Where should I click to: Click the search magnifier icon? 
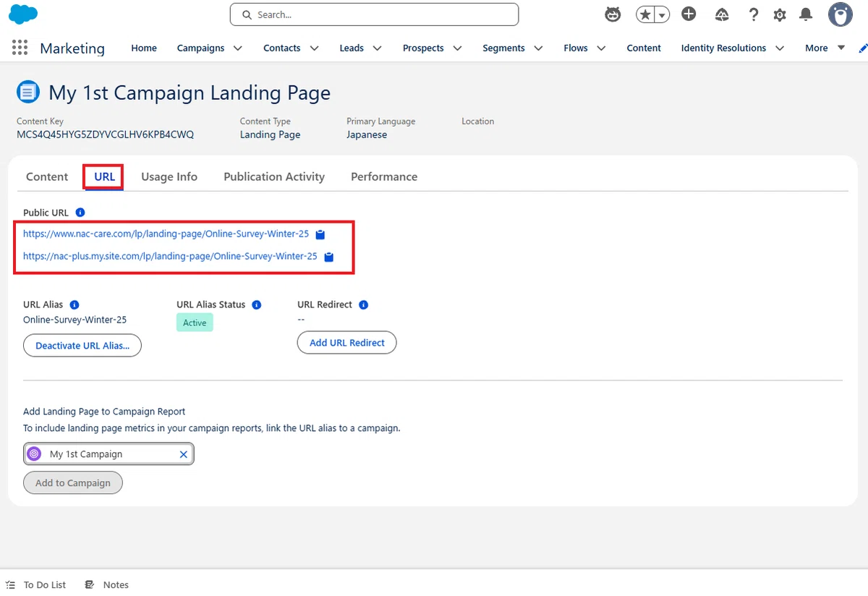coord(247,14)
